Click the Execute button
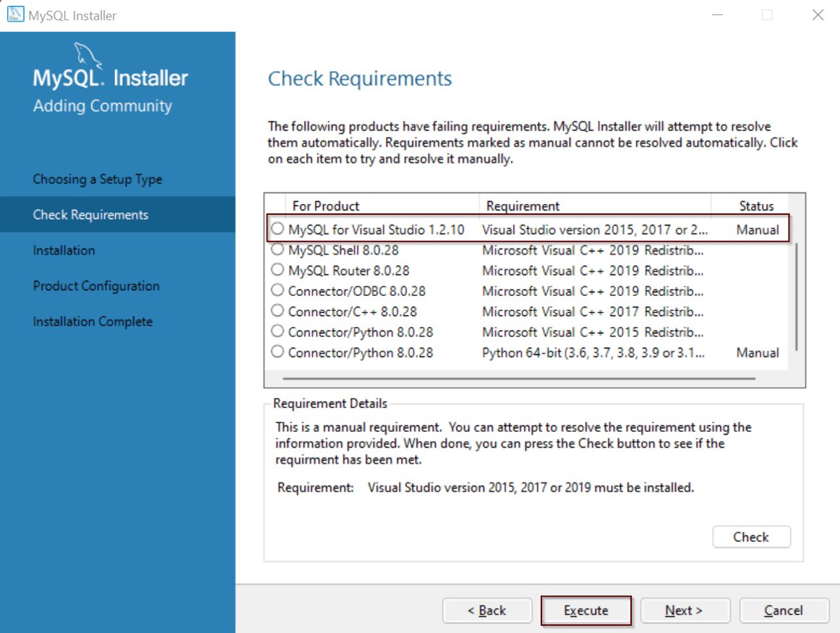 pos(586,611)
